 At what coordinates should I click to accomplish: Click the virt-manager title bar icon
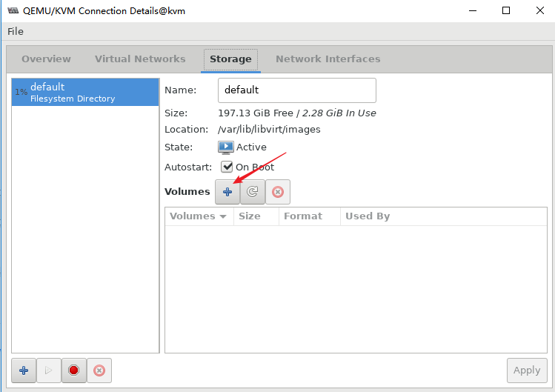tap(13, 10)
